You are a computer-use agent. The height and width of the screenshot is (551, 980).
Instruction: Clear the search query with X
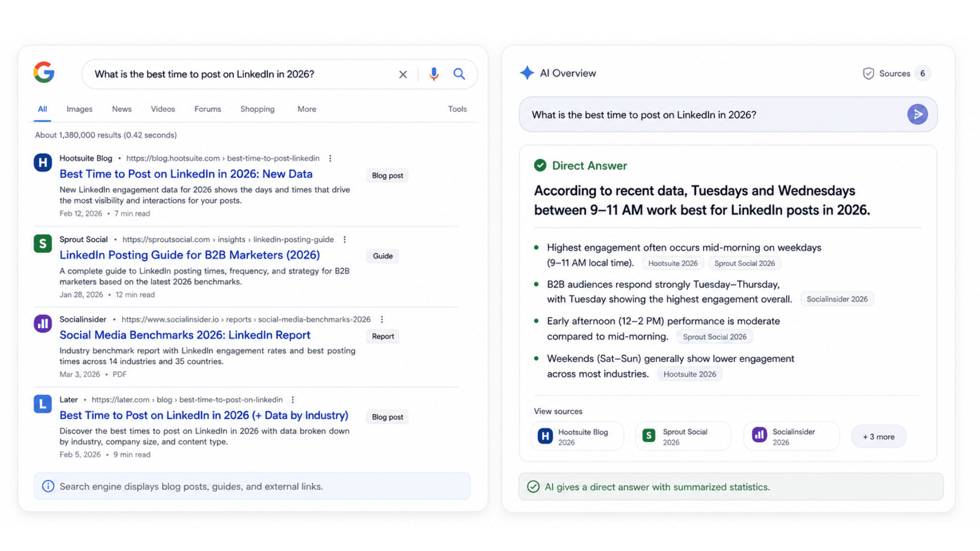pyautogui.click(x=403, y=74)
